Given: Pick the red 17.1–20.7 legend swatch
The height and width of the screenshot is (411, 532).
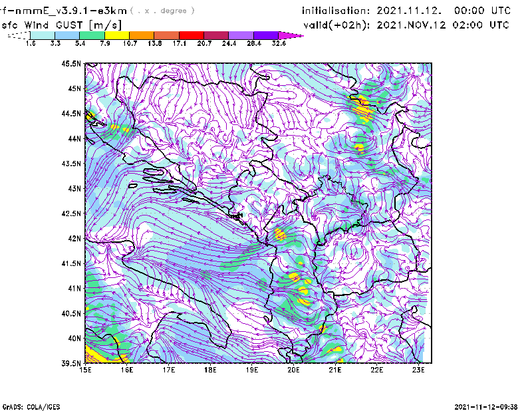Looking at the screenshot, I should tap(192, 35).
